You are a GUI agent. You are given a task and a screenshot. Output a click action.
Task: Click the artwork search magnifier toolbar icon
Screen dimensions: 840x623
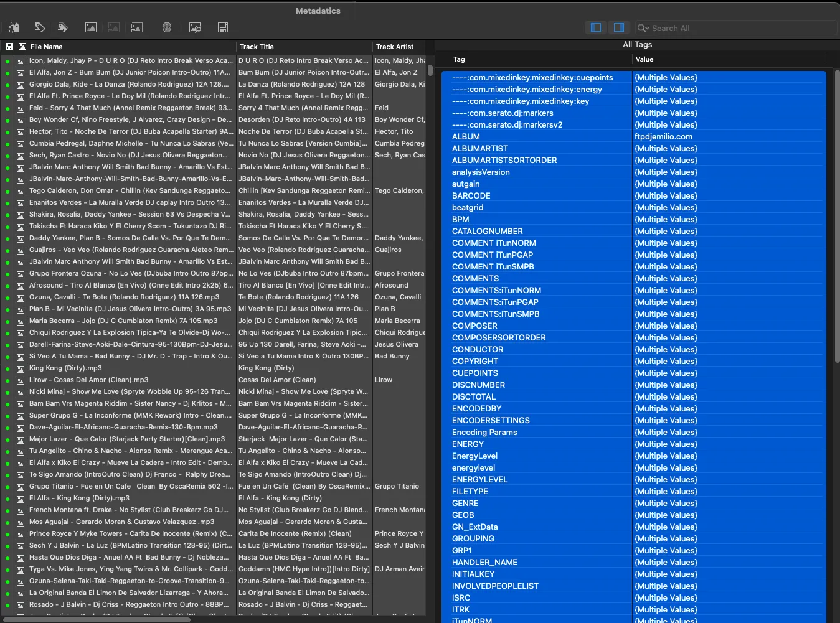pyautogui.click(x=195, y=27)
